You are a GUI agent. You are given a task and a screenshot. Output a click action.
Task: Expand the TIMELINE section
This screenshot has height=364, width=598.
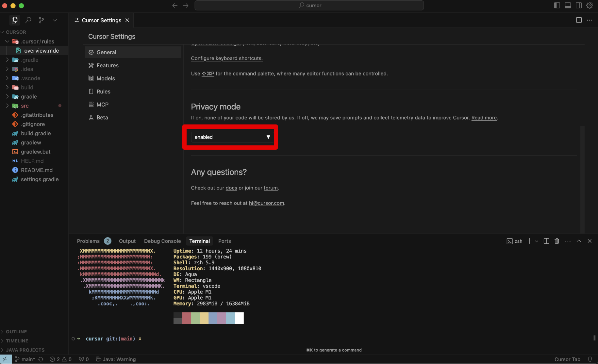pyautogui.click(x=34, y=341)
